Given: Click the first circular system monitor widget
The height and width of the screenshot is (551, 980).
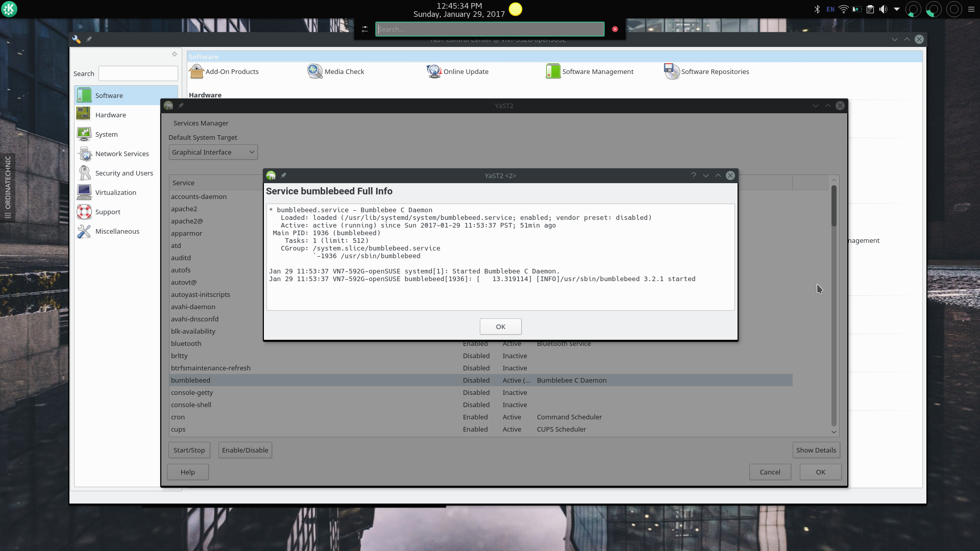Looking at the screenshot, I should pos(913,9).
